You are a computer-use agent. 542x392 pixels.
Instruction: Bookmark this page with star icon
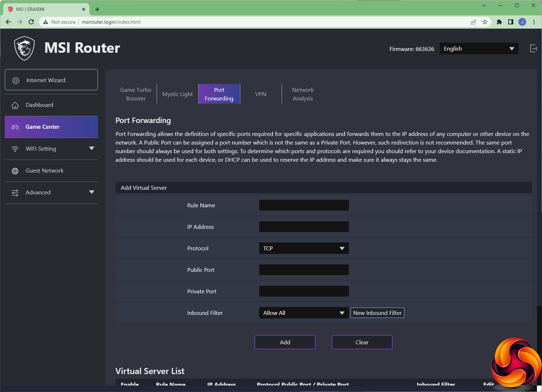pyautogui.click(x=485, y=22)
